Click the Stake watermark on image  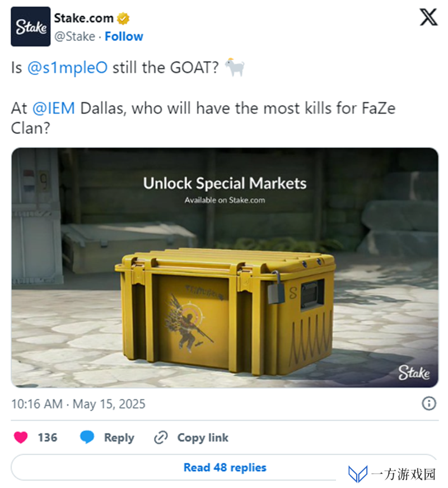[414, 373]
